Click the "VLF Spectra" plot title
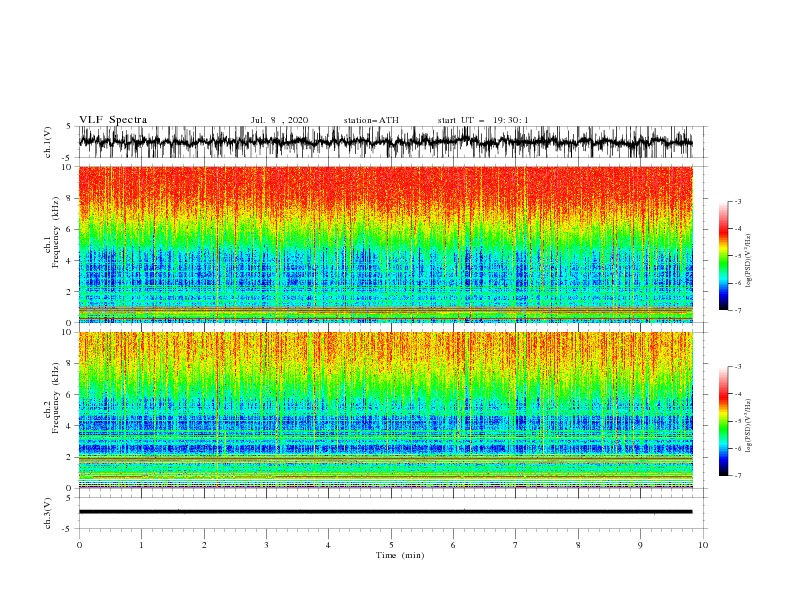The height and width of the screenshot is (612, 792). [x=113, y=120]
